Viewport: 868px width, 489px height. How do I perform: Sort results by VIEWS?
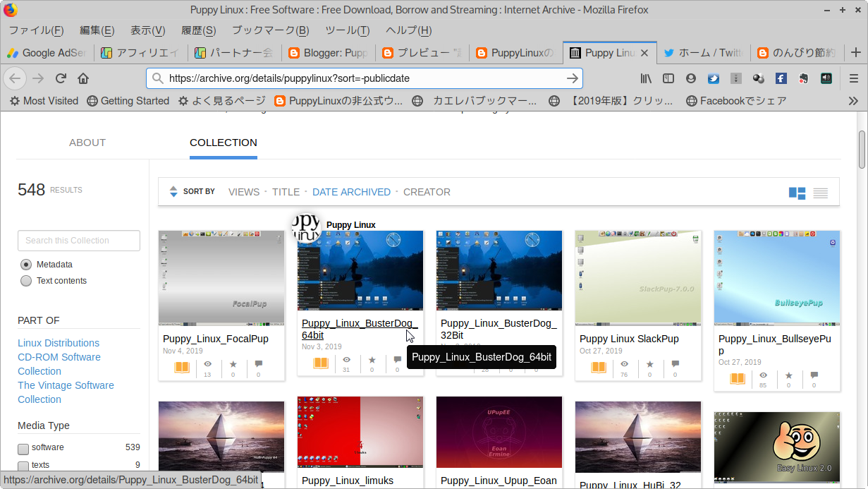click(244, 192)
